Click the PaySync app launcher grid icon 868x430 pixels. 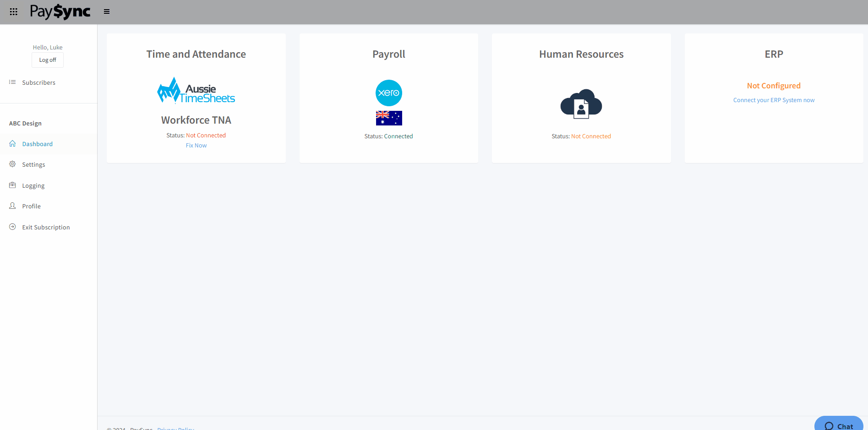13,11
